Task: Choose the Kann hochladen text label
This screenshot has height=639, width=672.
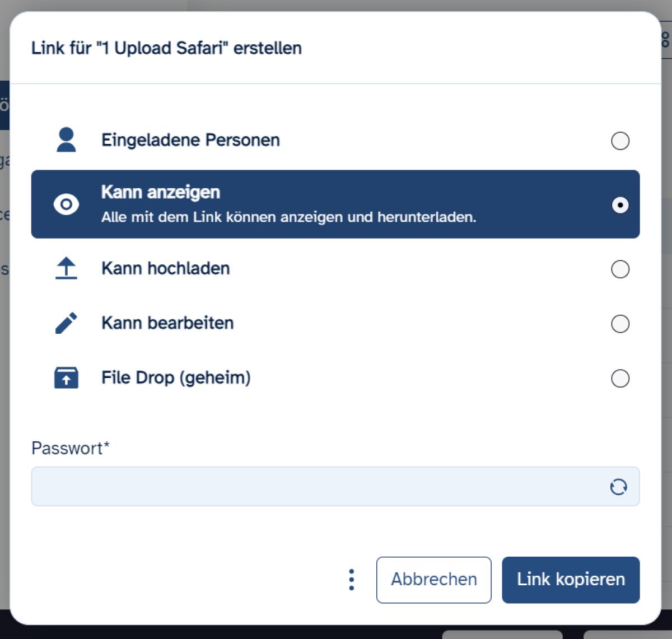Action: point(166,268)
